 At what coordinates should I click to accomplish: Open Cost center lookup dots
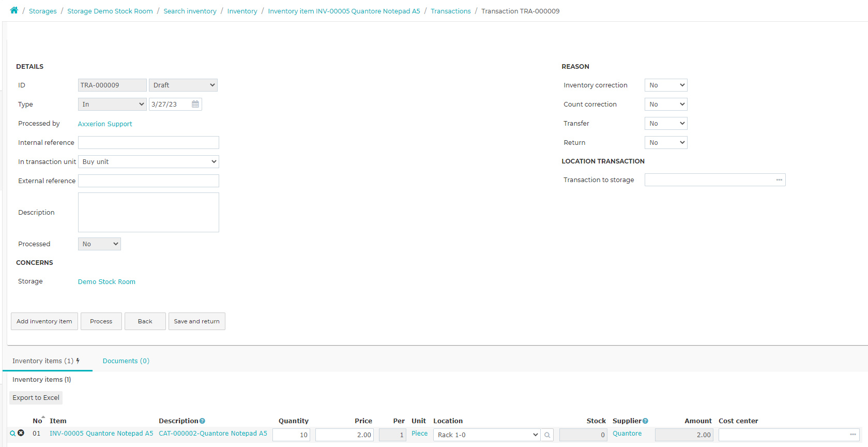852,435
